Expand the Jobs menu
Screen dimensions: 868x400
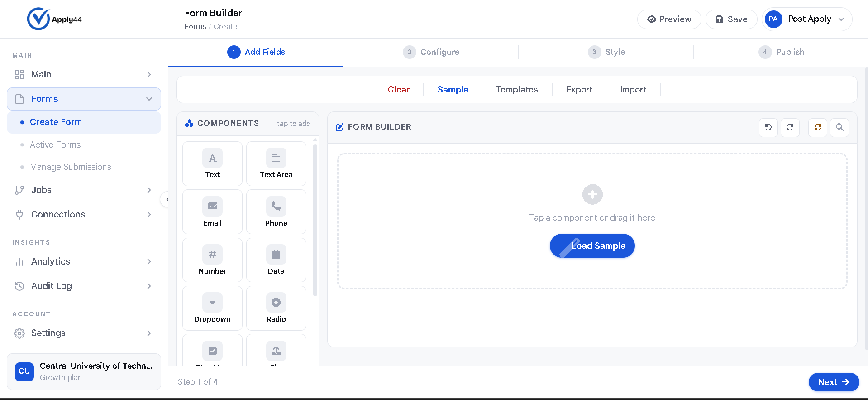click(x=84, y=190)
